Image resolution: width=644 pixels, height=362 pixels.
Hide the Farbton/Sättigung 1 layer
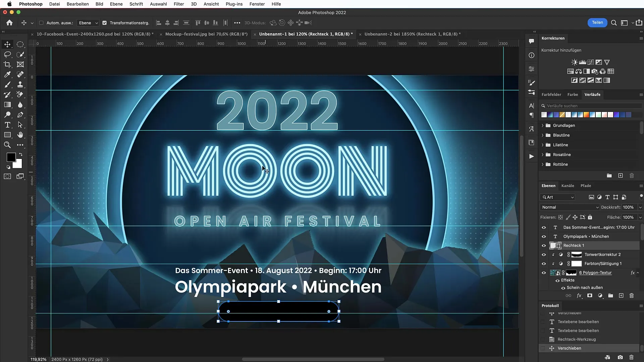[x=544, y=264]
